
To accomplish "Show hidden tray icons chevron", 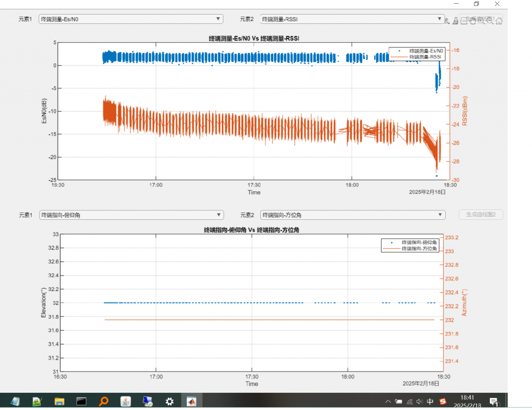I will click(x=388, y=402).
